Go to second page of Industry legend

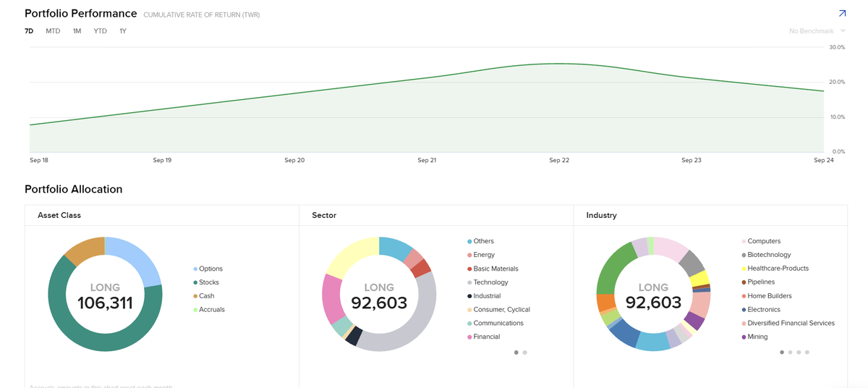pyautogui.click(x=790, y=353)
